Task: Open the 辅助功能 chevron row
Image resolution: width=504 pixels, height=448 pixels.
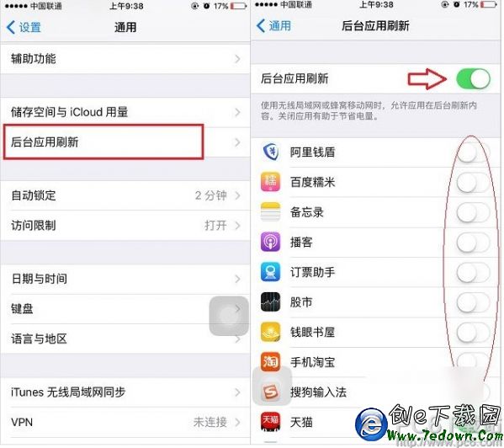Action: click(125, 59)
